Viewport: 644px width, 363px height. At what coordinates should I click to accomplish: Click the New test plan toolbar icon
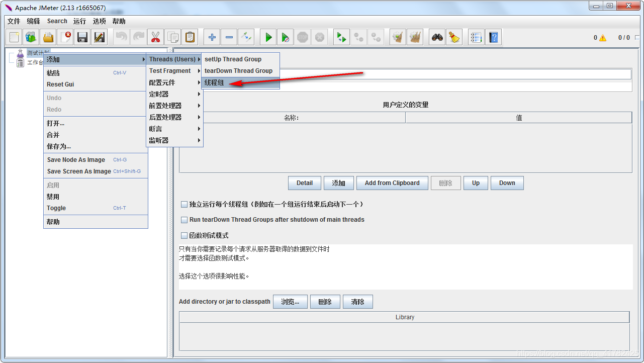(x=14, y=37)
